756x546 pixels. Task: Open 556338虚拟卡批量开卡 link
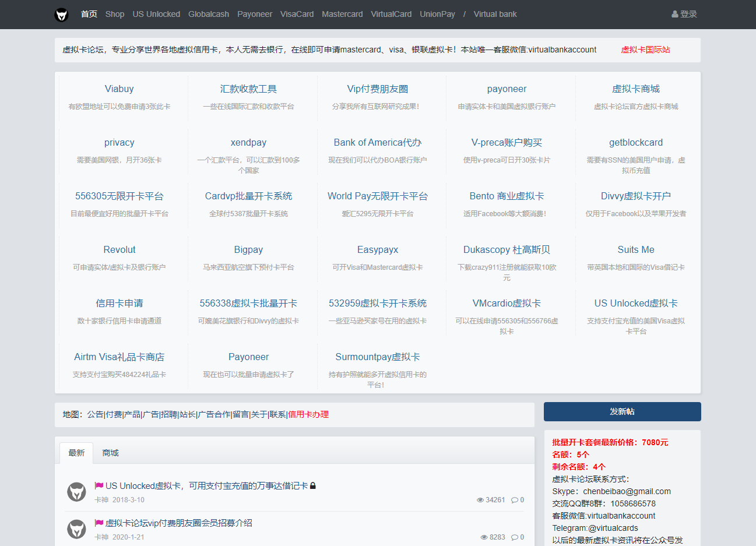click(248, 303)
